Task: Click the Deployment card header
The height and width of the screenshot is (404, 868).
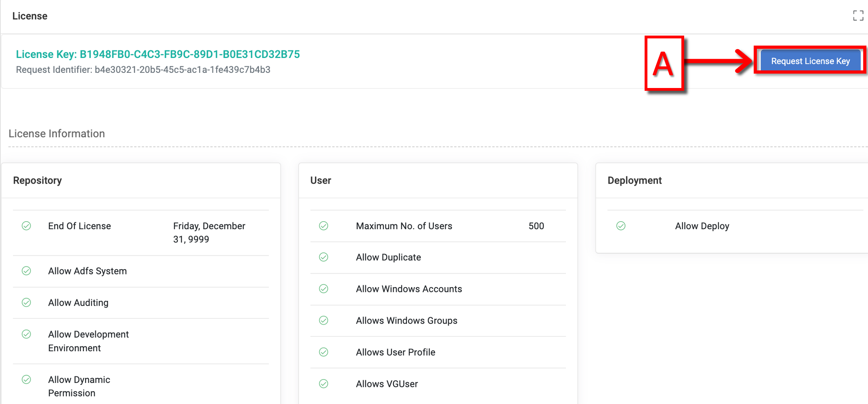Action: tap(635, 180)
